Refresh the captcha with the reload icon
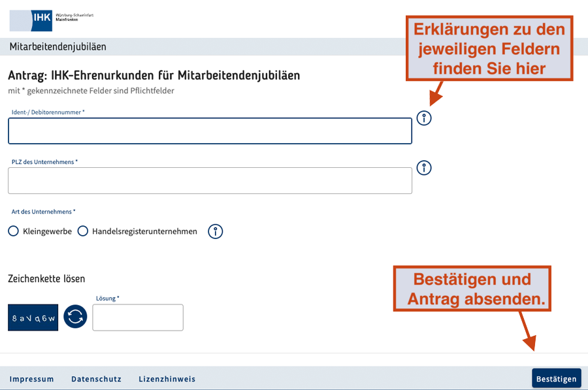The height and width of the screenshot is (390, 588). pyautogui.click(x=75, y=316)
